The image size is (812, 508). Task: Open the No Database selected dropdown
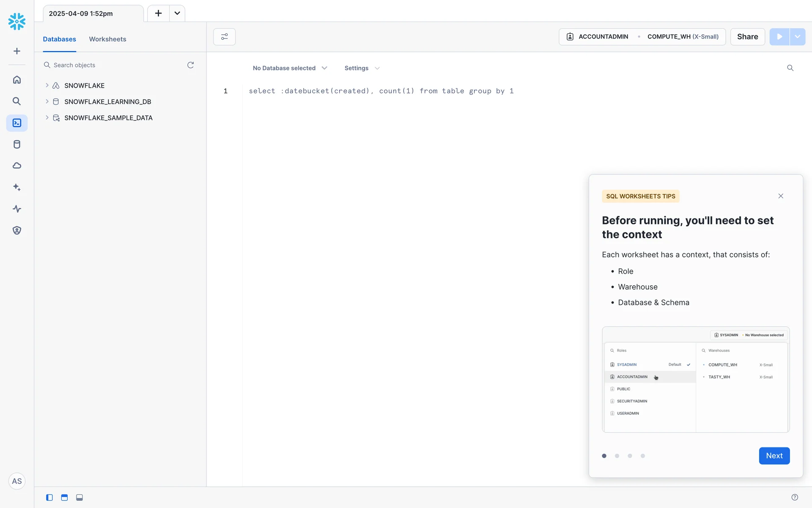(x=290, y=68)
